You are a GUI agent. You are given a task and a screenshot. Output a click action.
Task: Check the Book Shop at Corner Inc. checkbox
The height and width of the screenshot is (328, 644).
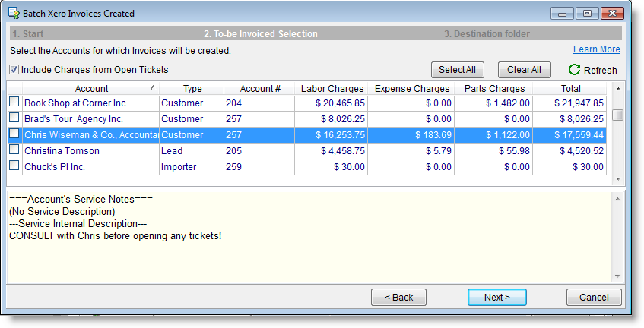[x=14, y=102]
